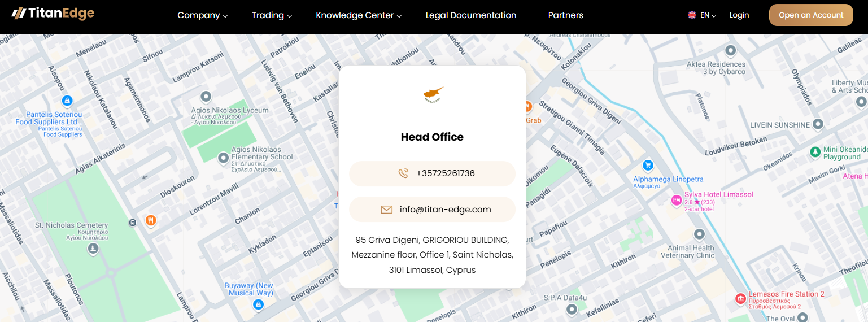The width and height of the screenshot is (868, 322).
Task: Select the Mini Okeanidos Playground pin
Action: [x=815, y=152]
